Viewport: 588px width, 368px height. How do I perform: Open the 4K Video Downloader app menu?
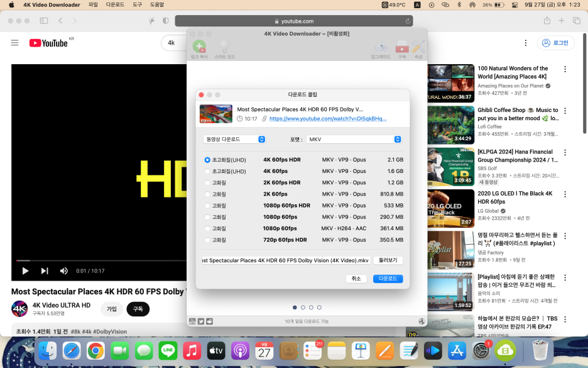(x=52, y=4)
